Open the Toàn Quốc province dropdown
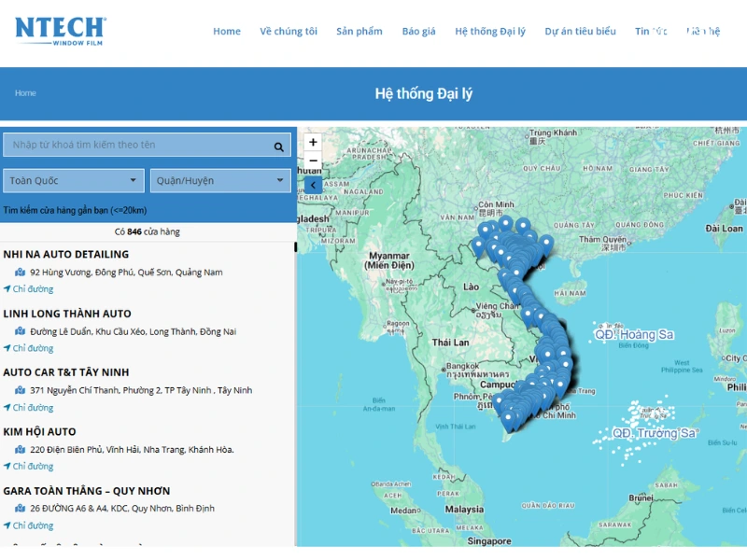Viewport: 747px width, 560px height. point(73,180)
